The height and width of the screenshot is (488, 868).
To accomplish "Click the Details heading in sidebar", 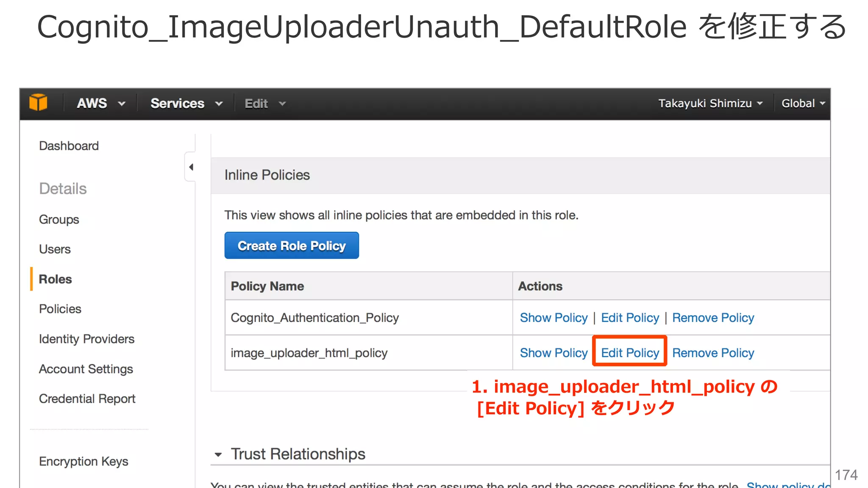I will pyautogui.click(x=63, y=189).
